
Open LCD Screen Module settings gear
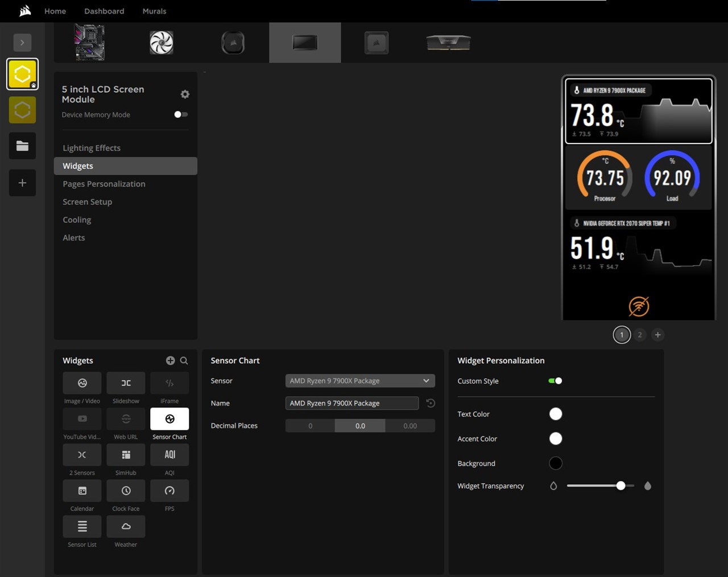185,94
